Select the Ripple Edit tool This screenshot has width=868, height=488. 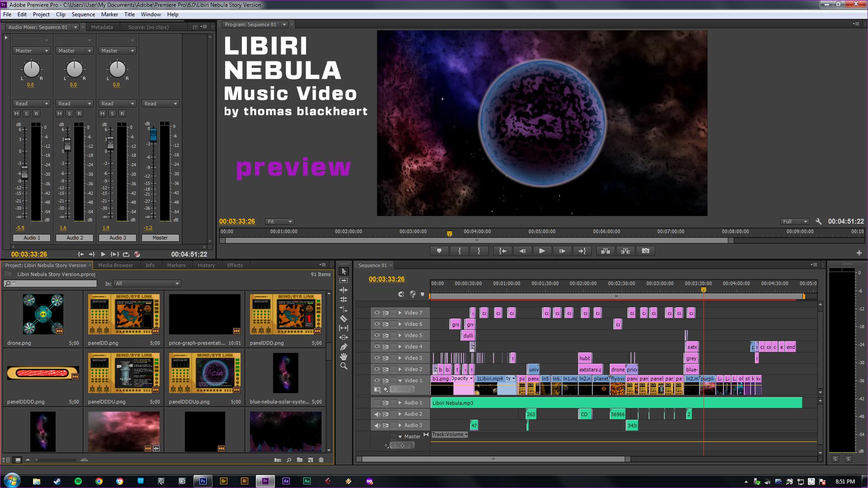[x=344, y=290]
